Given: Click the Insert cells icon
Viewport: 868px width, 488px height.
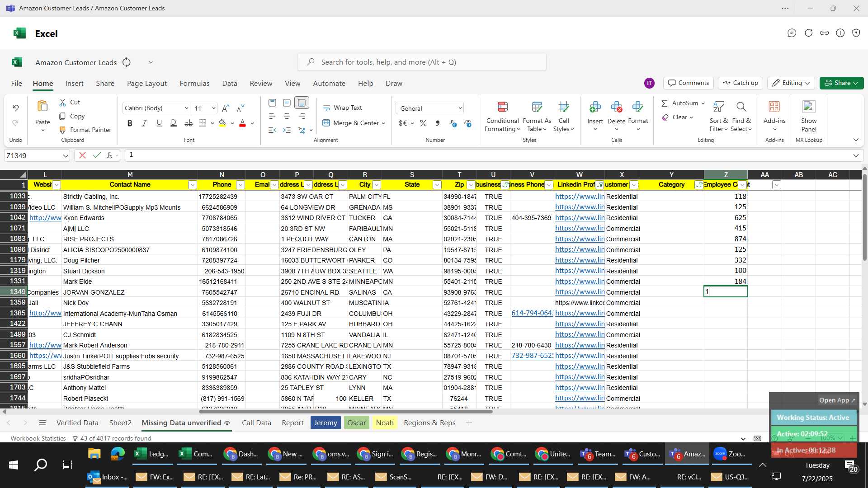Looking at the screenshot, I should (595, 107).
